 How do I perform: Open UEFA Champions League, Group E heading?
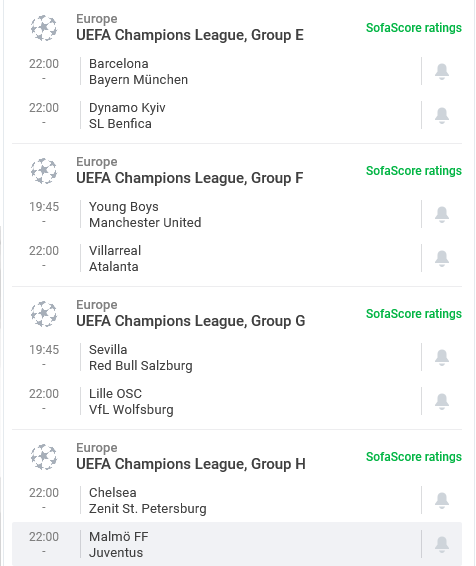point(190,35)
